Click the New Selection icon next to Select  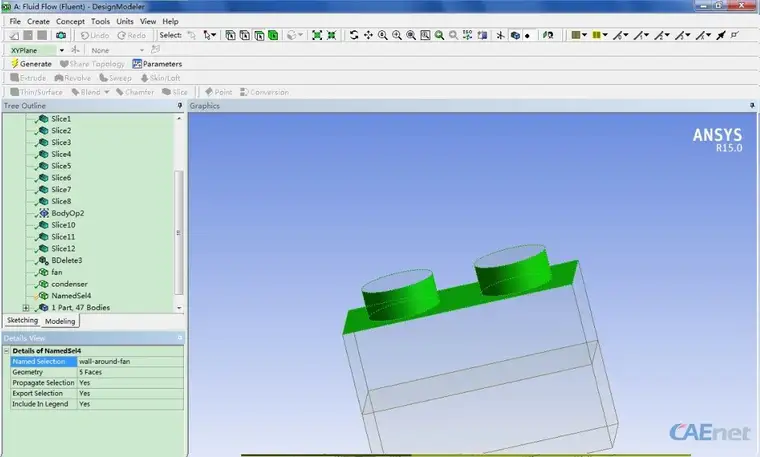point(192,35)
